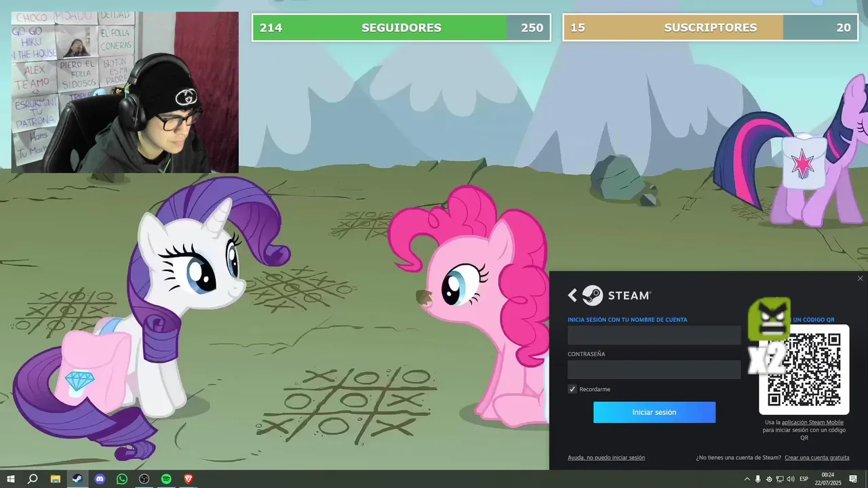Click the Steam logo in login window

[x=616, y=295]
